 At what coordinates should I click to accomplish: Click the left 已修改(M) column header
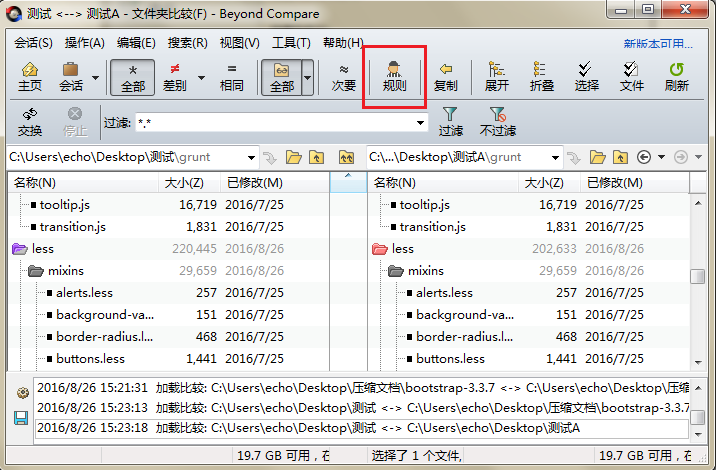pyautogui.click(x=254, y=183)
